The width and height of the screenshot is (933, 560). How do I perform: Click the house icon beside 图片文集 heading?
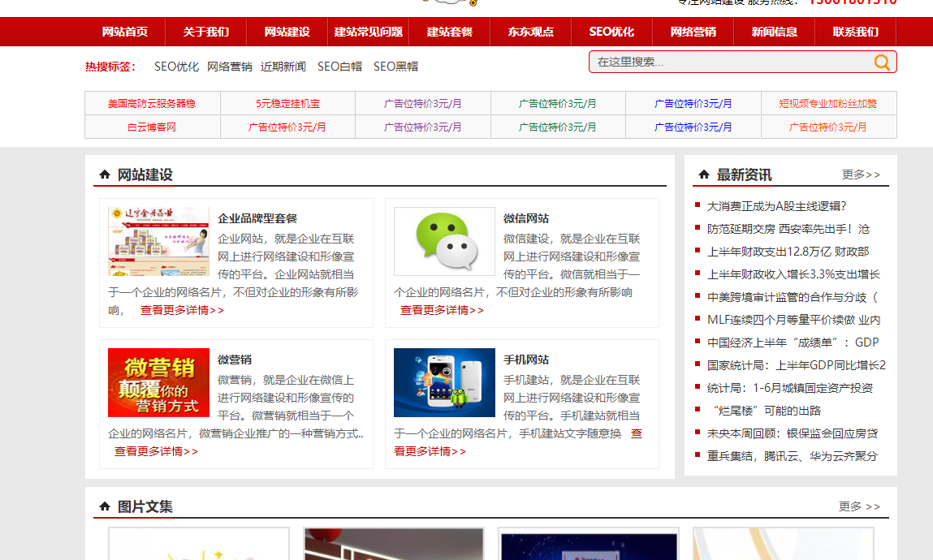[104, 506]
